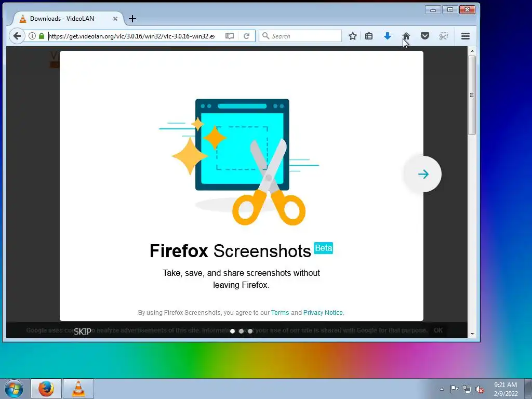Bookmark this page with the star

tap(353, 36)
